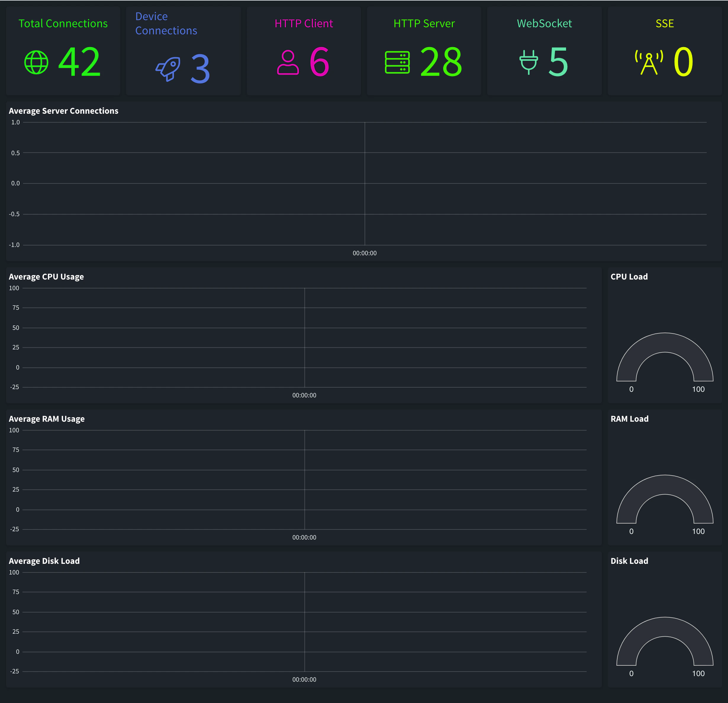Click the 50 axis label in CPU Usage chart
728x703 pixels.
coord(16,328)
